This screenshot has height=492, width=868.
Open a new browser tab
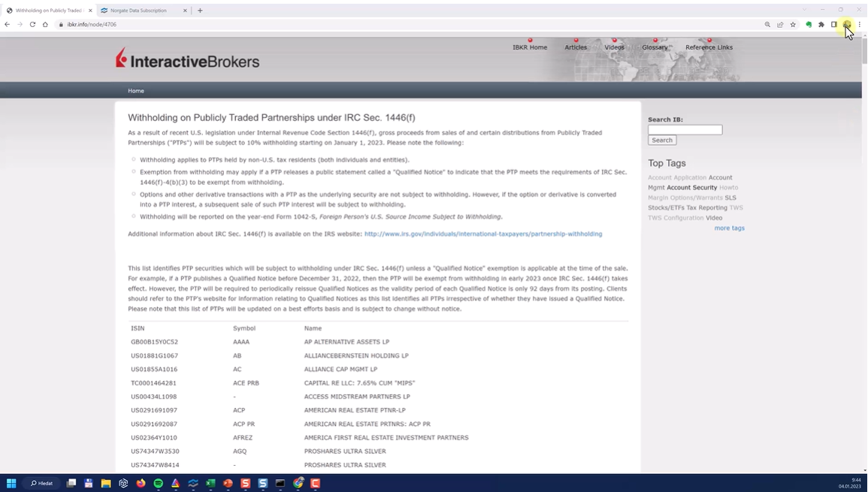[200, 11]
